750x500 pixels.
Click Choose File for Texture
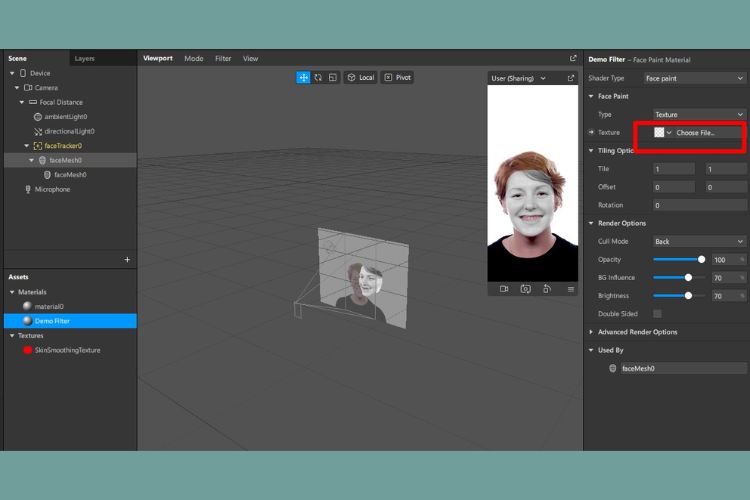pos(695,133)
